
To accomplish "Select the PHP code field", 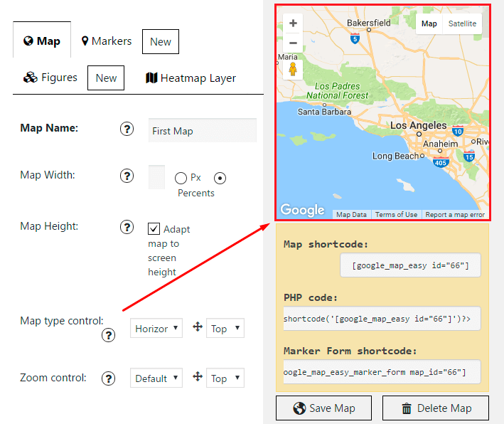I will 382,319.
